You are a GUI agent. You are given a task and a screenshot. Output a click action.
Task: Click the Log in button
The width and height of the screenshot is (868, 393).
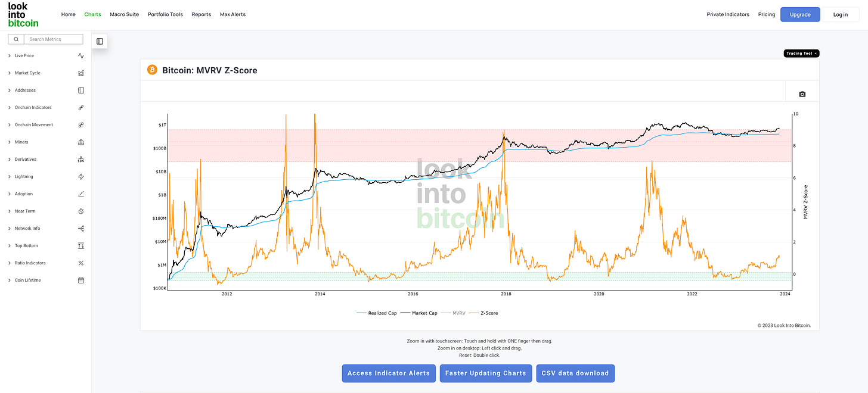point(841,14)
